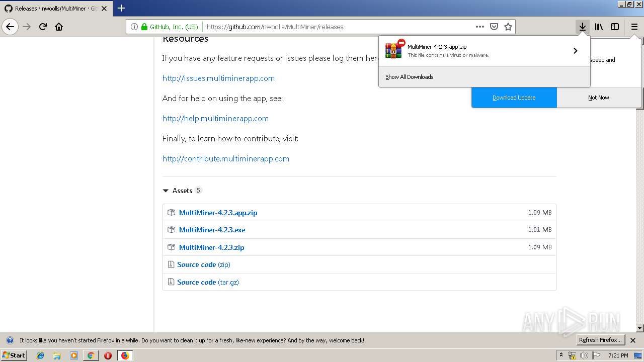
Task: Download MultiMiner-4.2.3.app.zip asset
Action: click(218, 213)
